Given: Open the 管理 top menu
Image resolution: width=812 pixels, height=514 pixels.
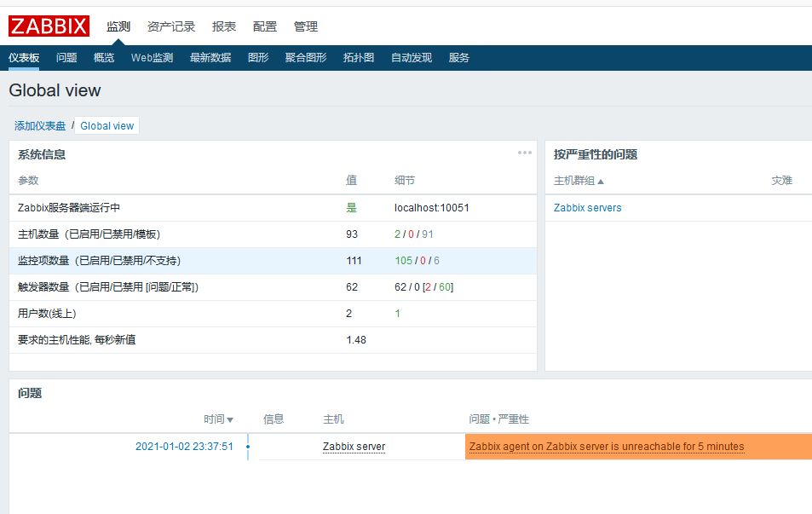Looking at the screenshot, I should (306, 26).
